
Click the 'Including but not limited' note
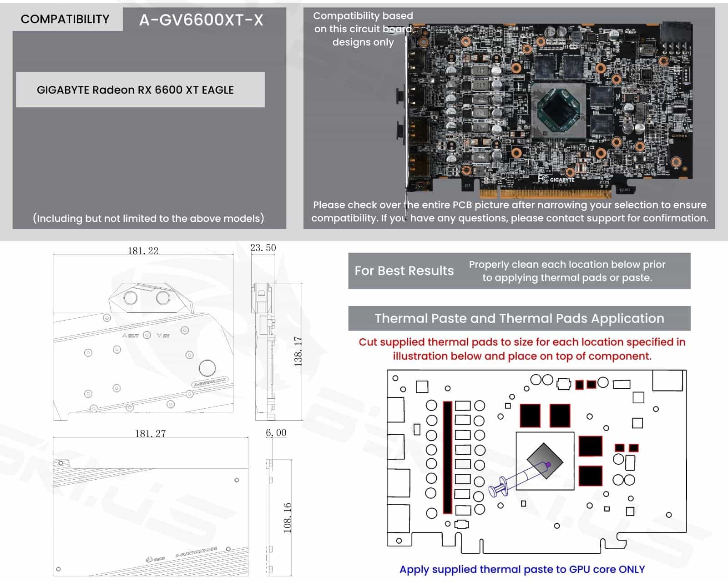148,218
